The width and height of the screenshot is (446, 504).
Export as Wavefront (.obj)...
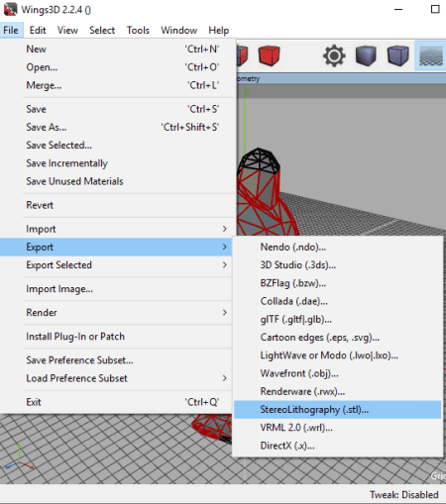(338, 373)
